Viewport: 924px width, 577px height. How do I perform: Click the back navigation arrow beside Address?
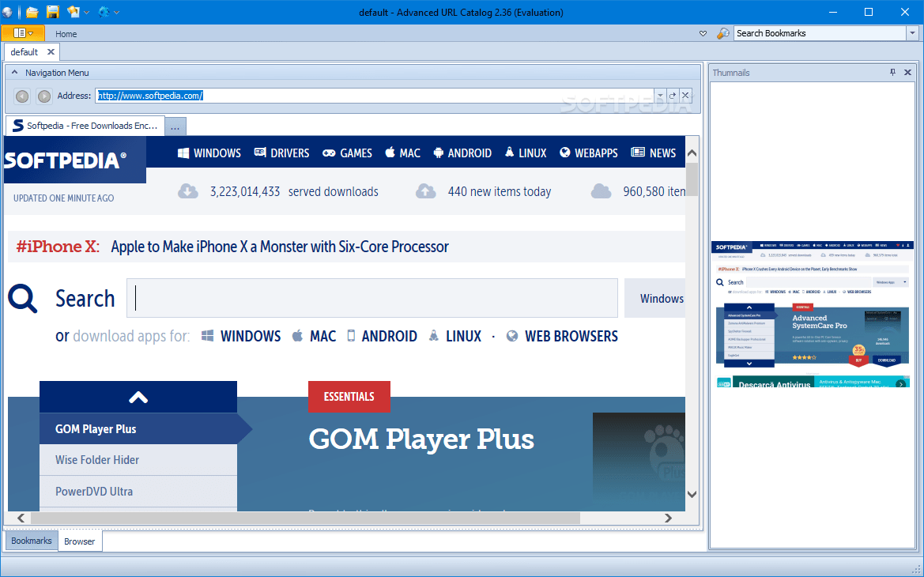point(22,96)
